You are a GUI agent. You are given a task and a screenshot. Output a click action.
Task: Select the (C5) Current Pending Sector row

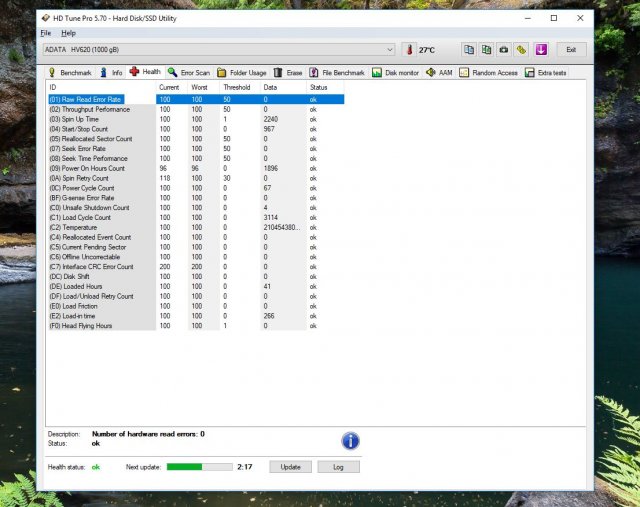[196, 247]
